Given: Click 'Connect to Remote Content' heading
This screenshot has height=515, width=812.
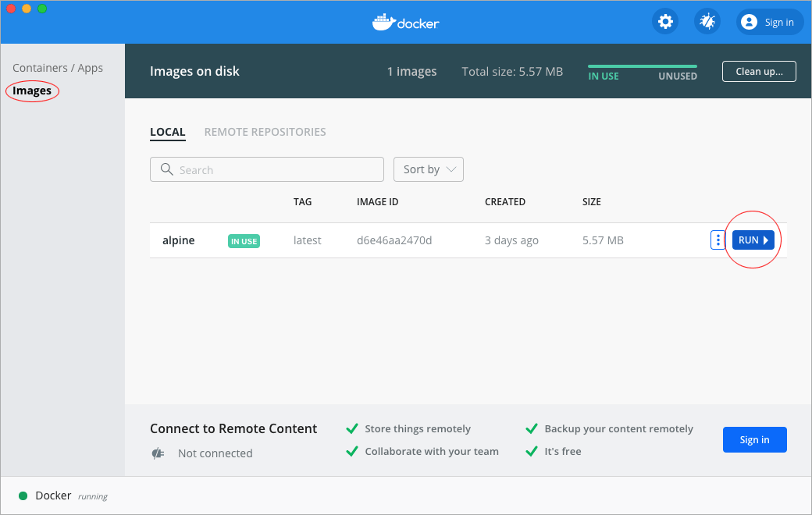Looking at the screenshot, I should (233, 428).
